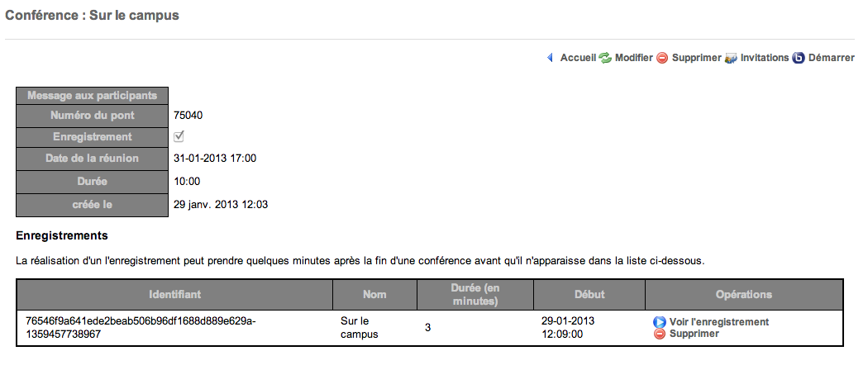Start the conference with the Démarrer link

[x=831, y=59]
